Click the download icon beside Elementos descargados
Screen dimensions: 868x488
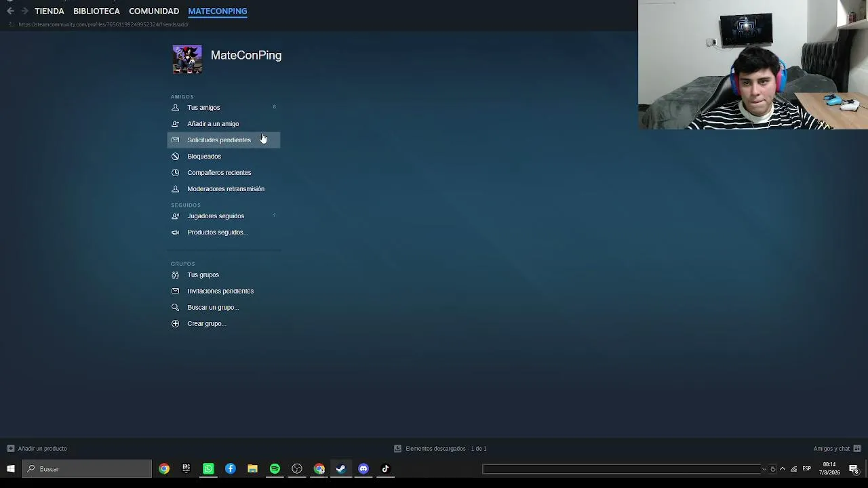click(398, 449)
